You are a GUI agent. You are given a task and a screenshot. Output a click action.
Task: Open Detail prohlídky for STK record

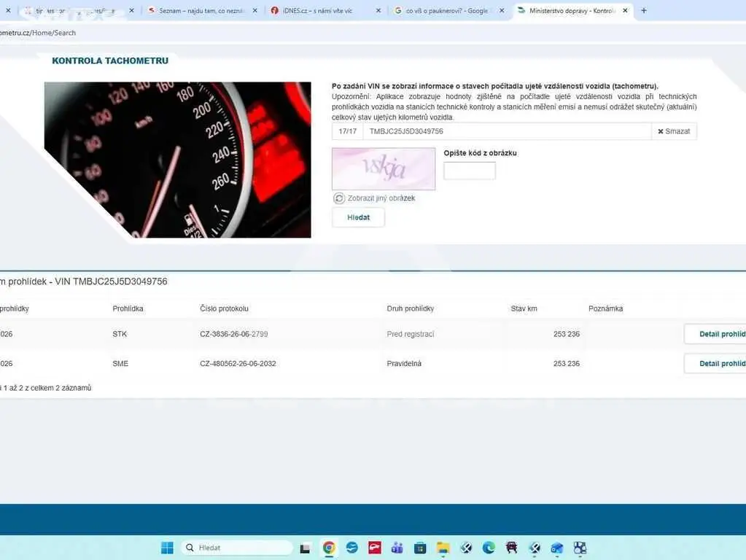coord(715,334)
